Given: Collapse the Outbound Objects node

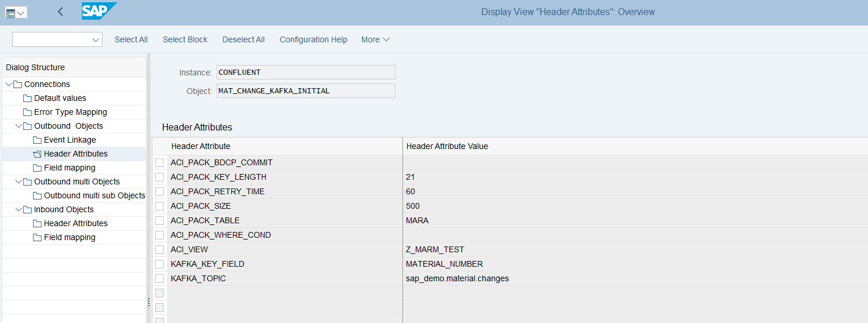Looking at the screenshot, I should point(18,126).
